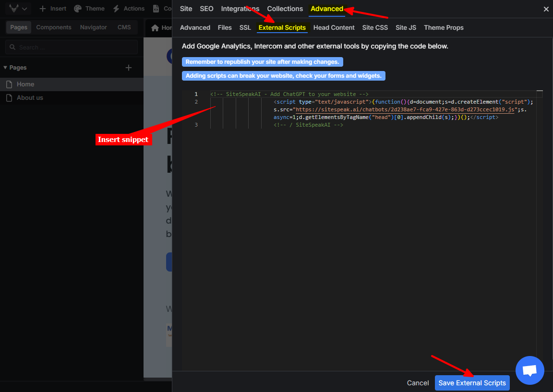
Task: Click line 3 in the code editor
Action: 308,125
